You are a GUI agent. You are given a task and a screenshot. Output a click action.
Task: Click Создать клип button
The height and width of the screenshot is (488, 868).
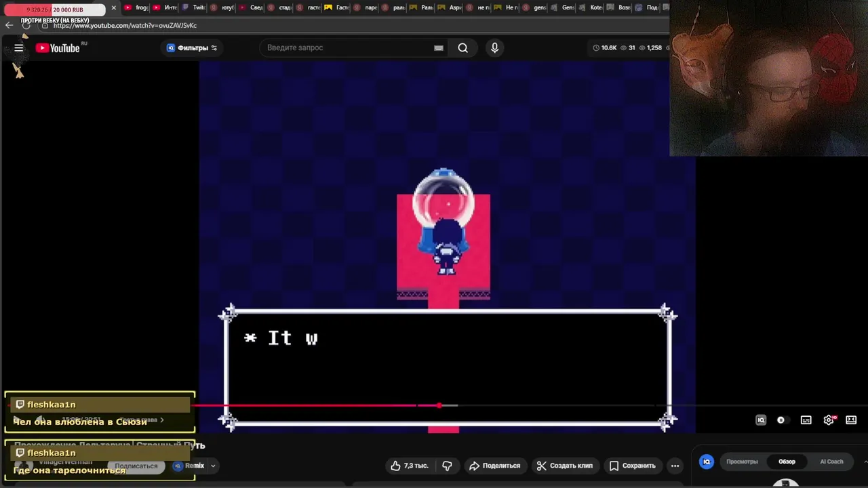click(564, 466)
